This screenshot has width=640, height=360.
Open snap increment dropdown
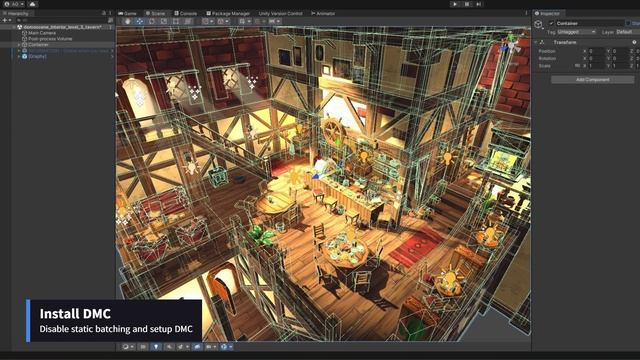coord(274,21)
